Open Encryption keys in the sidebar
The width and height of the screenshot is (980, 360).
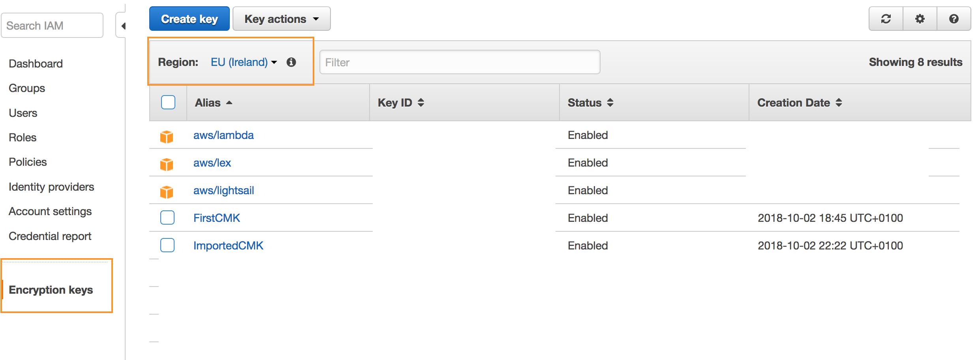tap(51, 290)
